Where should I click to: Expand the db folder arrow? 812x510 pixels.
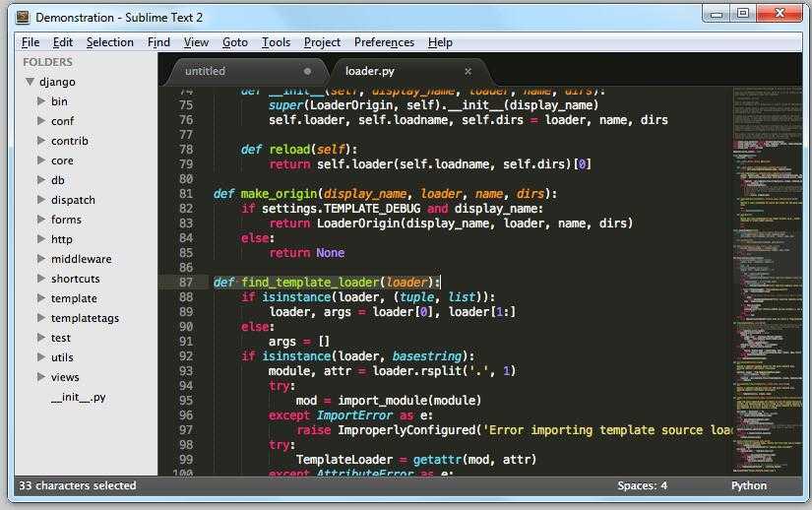coord(41,179)
